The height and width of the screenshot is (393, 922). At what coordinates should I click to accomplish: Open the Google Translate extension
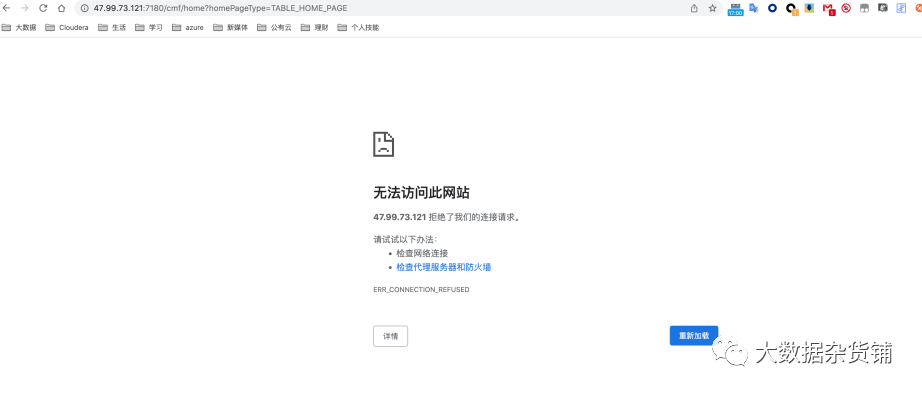pyautogui.click(x=753, y=8)
